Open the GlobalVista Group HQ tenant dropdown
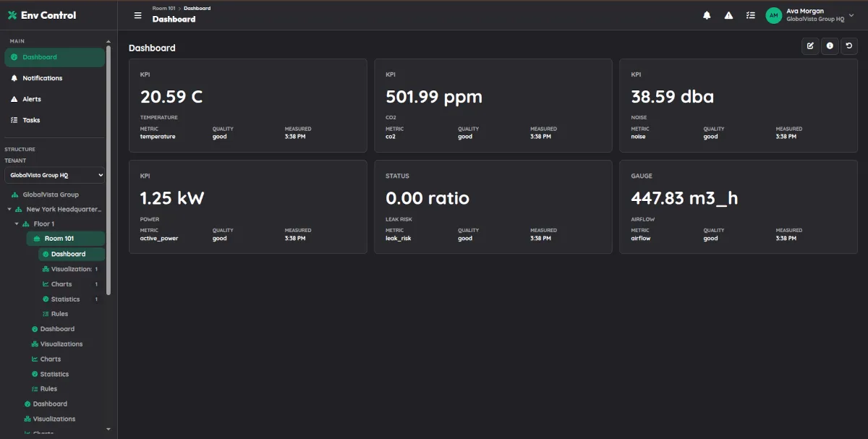The height and width of the screenshot is (439, 868). [55, 175]
